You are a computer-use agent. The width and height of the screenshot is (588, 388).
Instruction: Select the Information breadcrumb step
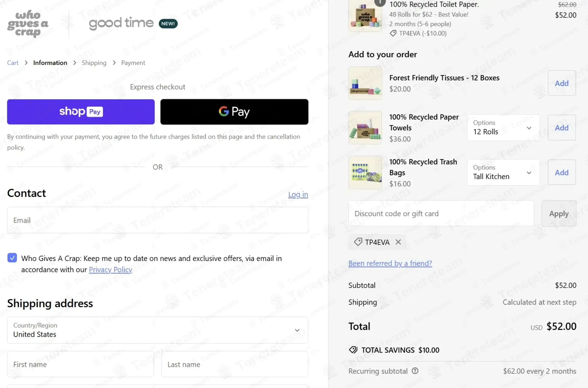[50, 63]
